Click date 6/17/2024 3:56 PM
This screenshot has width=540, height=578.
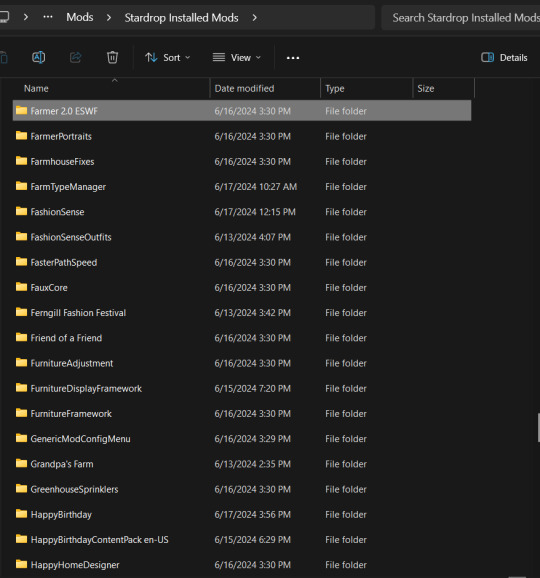pos(252,514)
